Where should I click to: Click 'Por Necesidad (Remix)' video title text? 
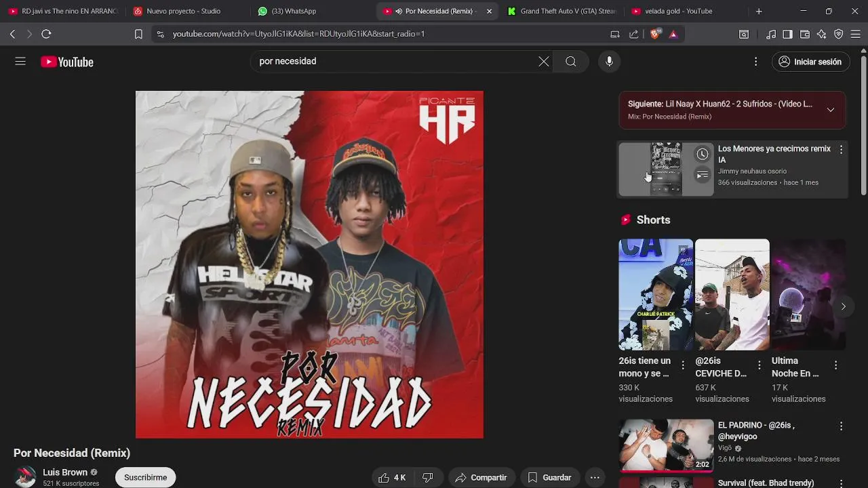(72, 453)
